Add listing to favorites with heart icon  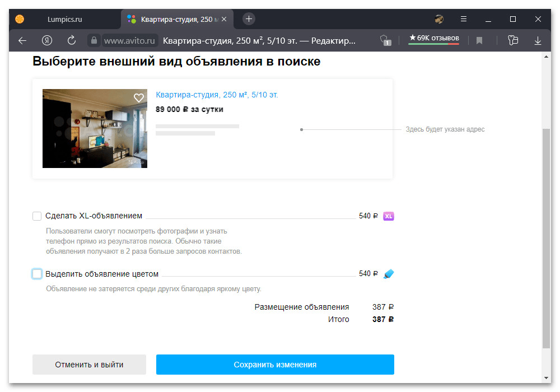point(138,98)
